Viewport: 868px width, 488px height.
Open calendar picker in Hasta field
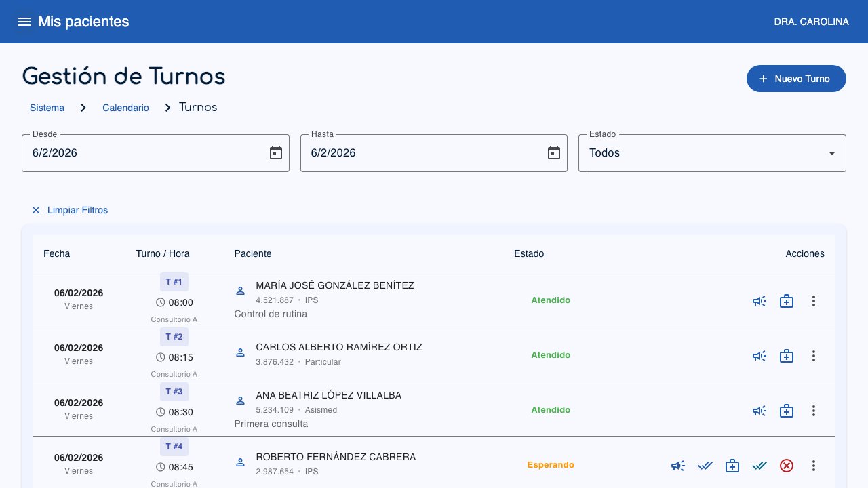pos(553,153)
